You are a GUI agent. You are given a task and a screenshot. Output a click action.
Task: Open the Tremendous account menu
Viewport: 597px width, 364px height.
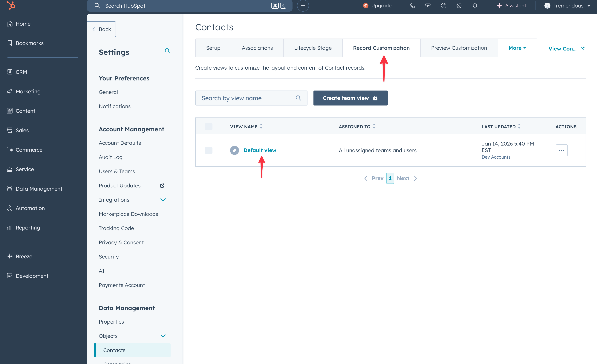coord(567,6)
